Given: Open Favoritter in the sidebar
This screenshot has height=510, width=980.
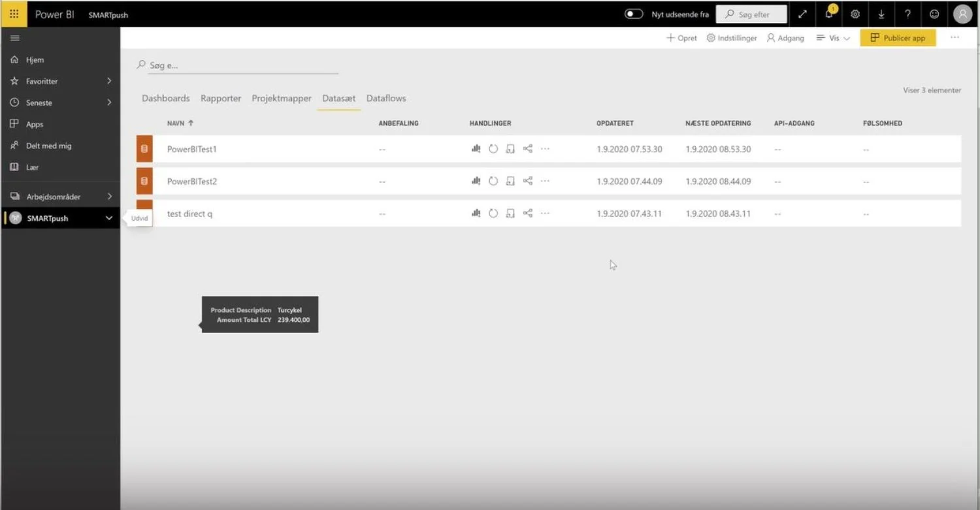Looking at the screenshot, I should 42,81.
